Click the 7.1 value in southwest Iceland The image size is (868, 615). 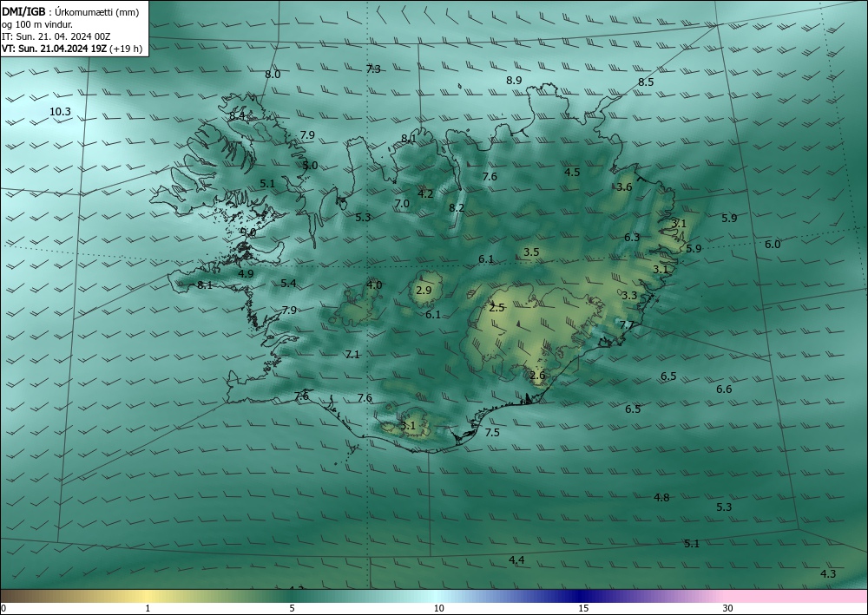(x=352, y=355)
